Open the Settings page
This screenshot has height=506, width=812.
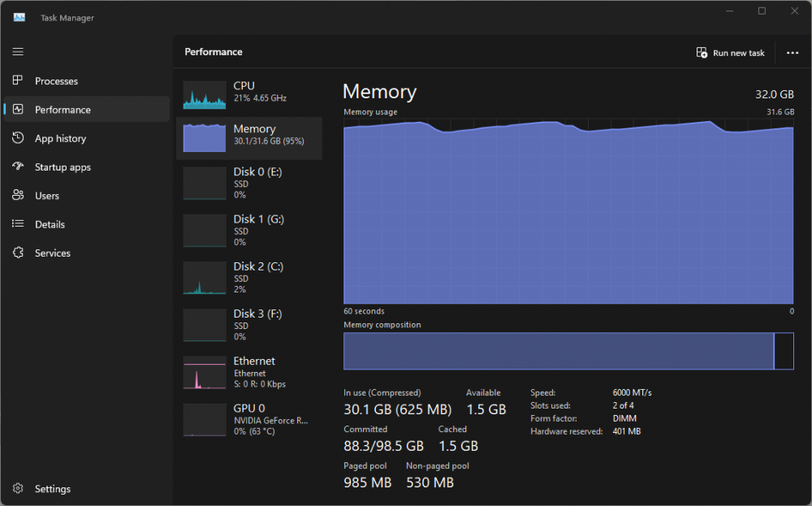coord(52,488)
